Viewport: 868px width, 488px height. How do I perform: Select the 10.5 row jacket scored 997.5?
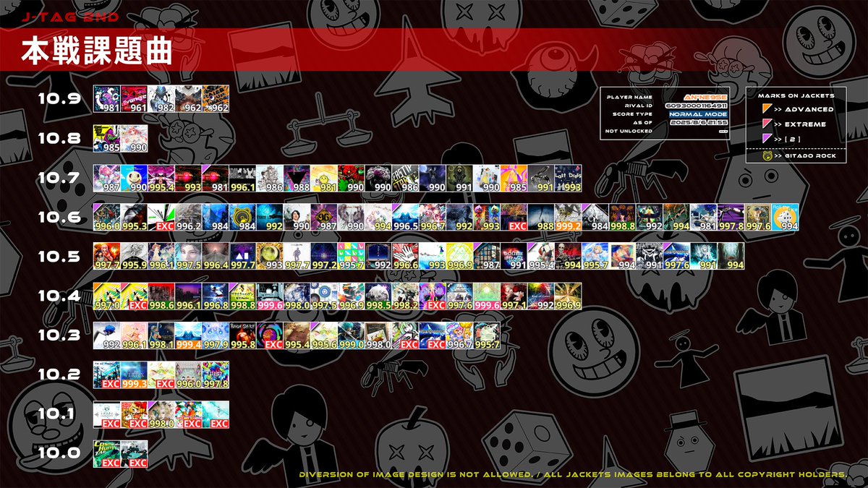[189, 257]
